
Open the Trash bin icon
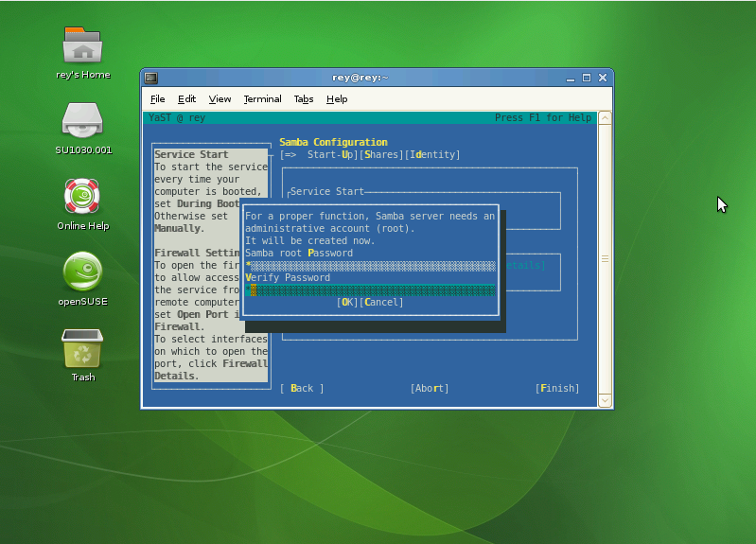coord(82,348)
